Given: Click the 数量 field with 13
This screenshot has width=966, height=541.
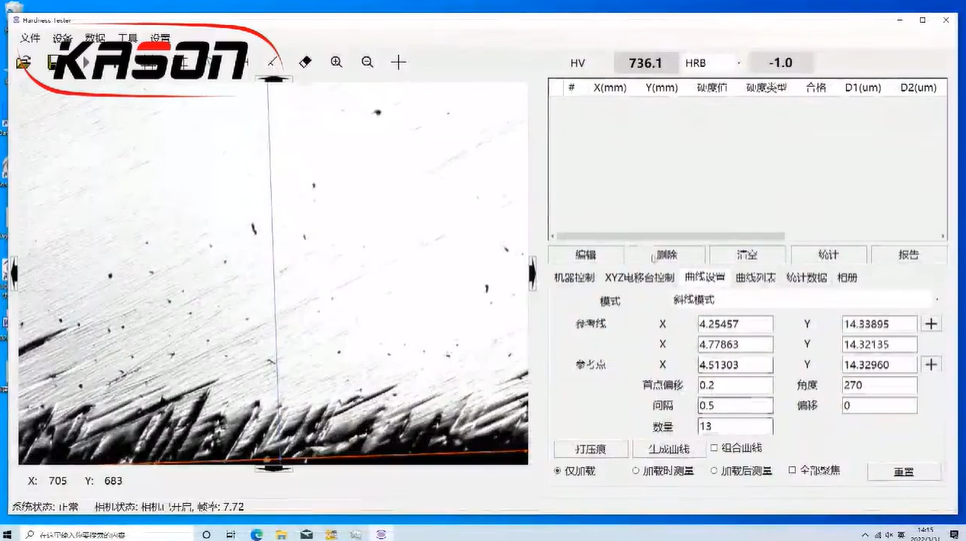Looking at the screenshot, I should [x=735, y=426].
